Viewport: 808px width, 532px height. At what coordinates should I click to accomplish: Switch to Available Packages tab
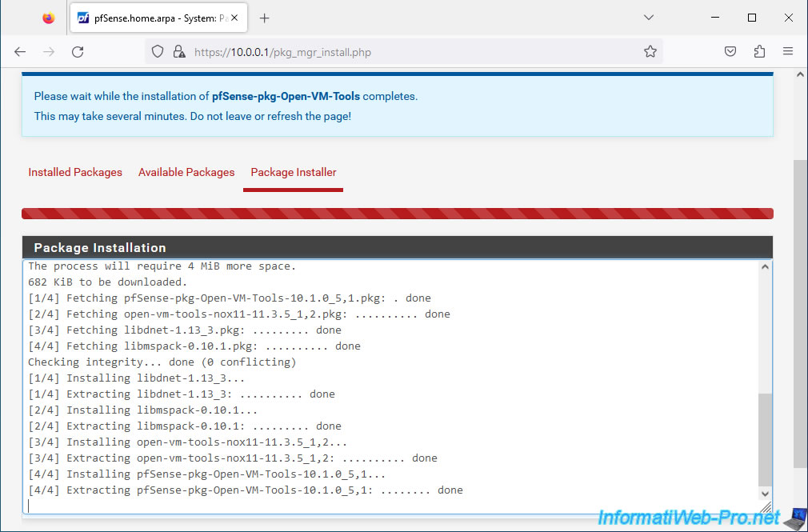point(186,172)
